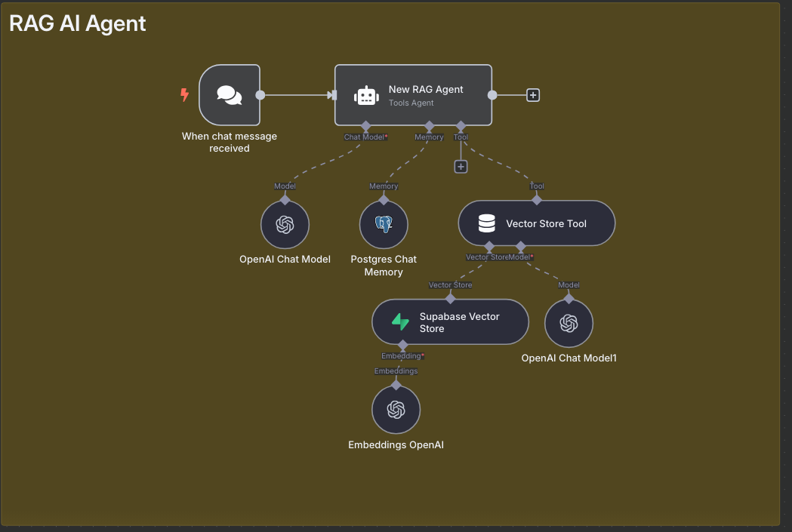Click the 'RAG AI Agent' sticky note title
Screen dimensions: 792x532
click(77, 23)
